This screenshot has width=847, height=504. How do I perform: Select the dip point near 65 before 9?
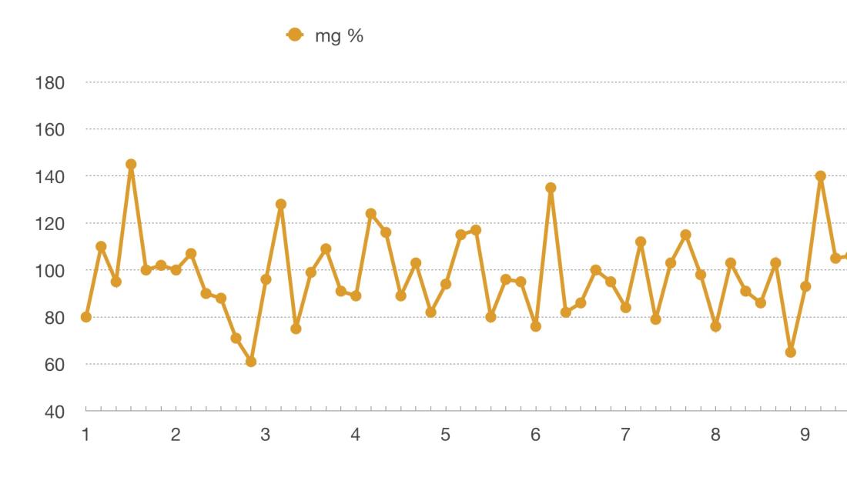791,352
